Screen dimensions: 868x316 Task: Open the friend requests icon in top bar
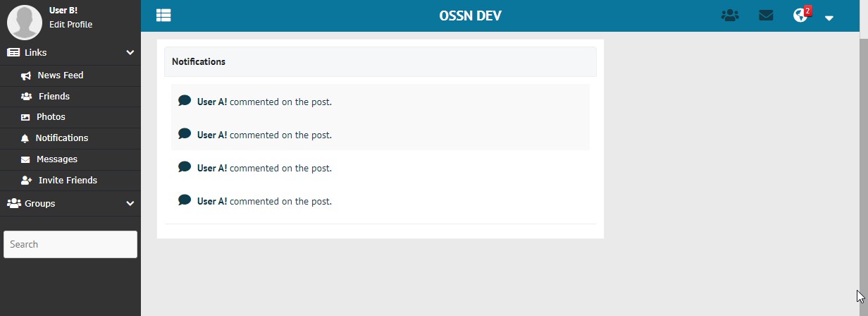coord(730,16)
